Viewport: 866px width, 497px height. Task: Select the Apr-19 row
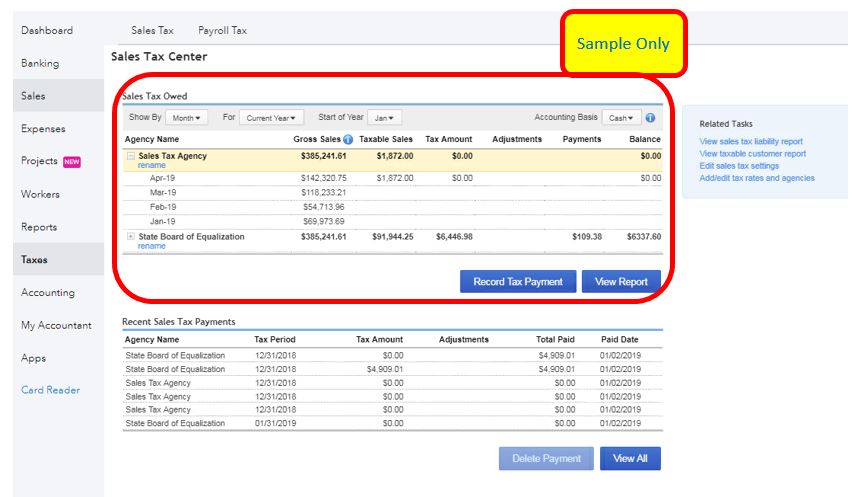[392, 178]
